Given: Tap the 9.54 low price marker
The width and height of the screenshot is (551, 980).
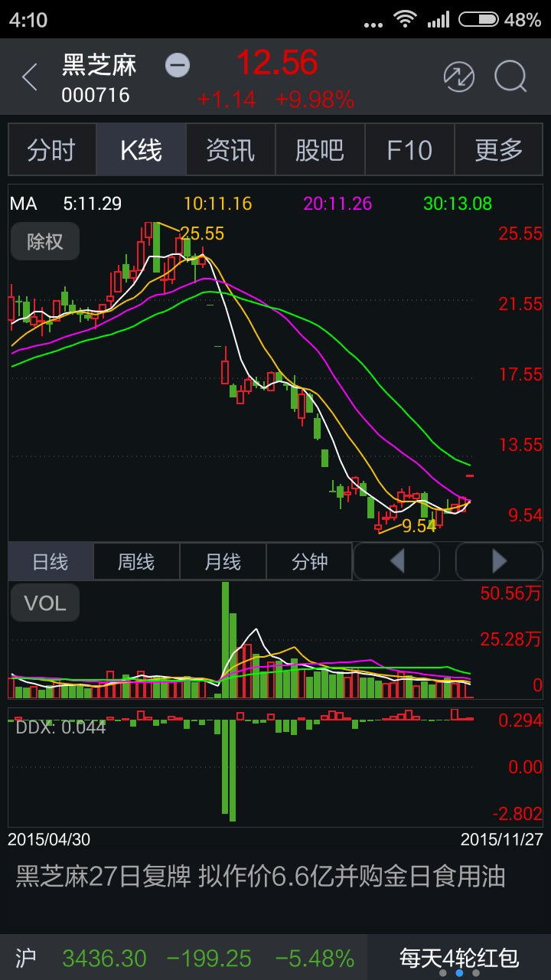Looking at the screenshot, I should (419, 526).
